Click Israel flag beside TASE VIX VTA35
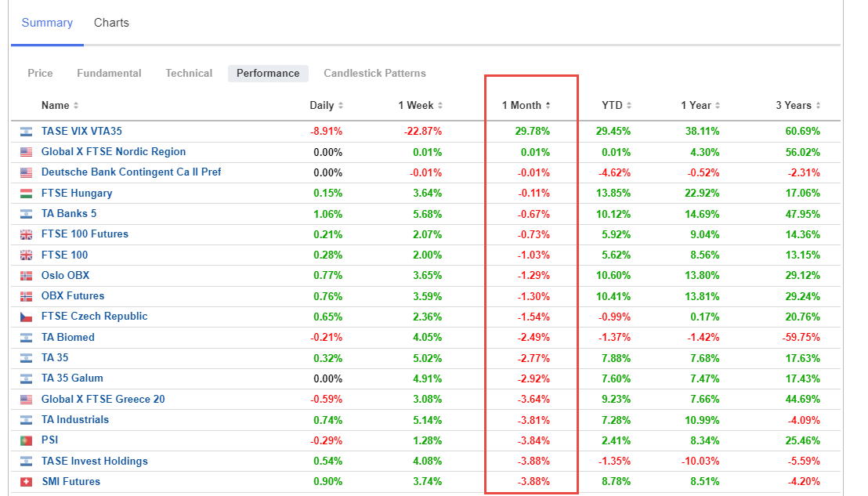 26,132
